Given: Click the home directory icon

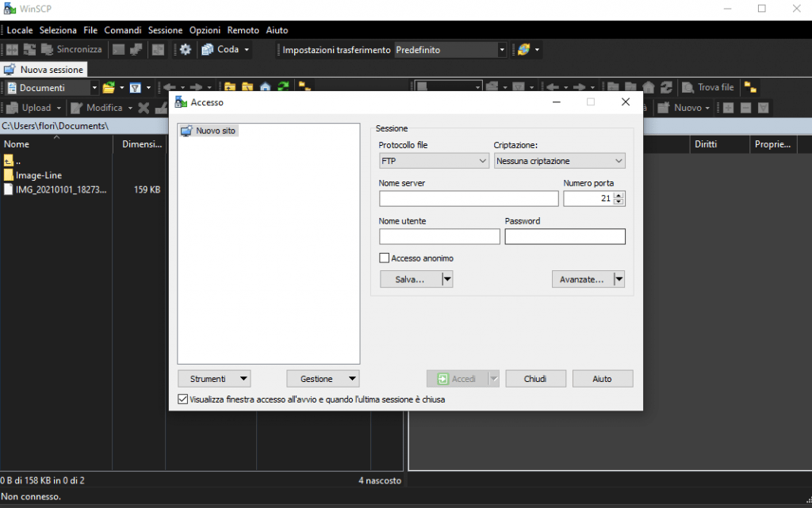Looking at the screenshot, I should [266, 87].
